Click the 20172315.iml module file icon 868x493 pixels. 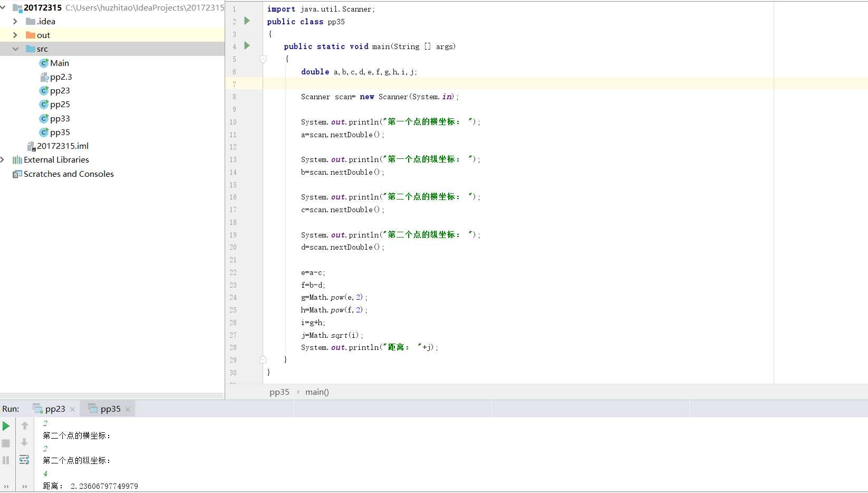click(x=31, y=146)
